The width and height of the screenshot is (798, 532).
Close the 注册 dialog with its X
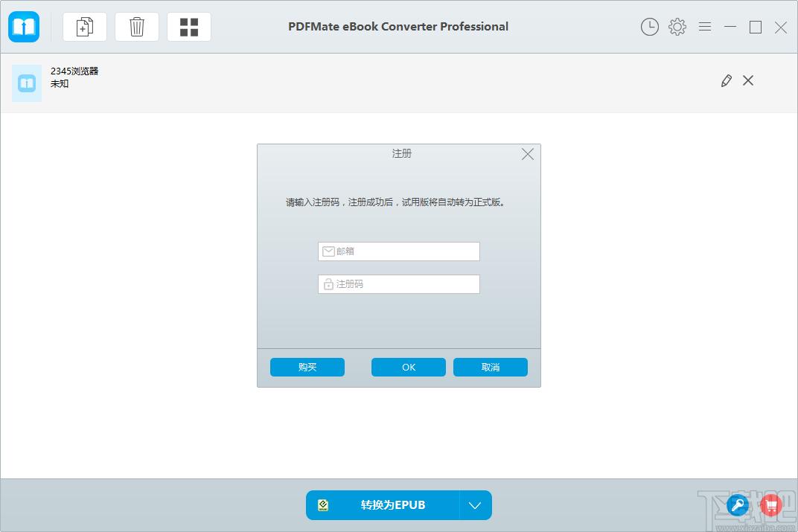528,154
